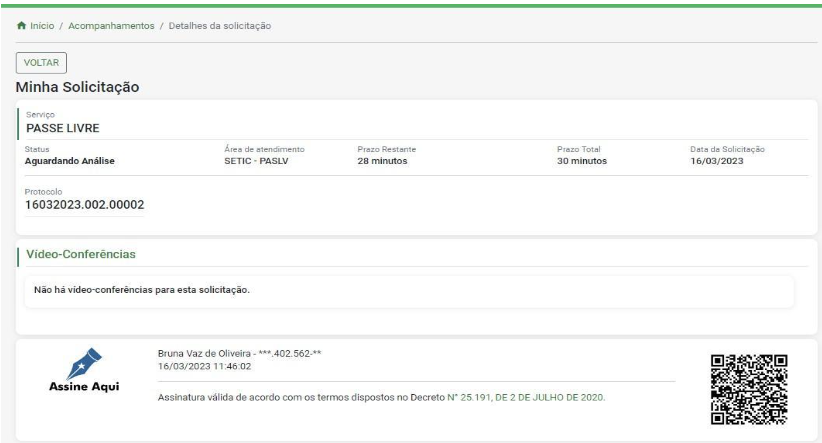Select Detalhes da solicitação breadcrumb text
822x443 pixels.
coord(220,26)
